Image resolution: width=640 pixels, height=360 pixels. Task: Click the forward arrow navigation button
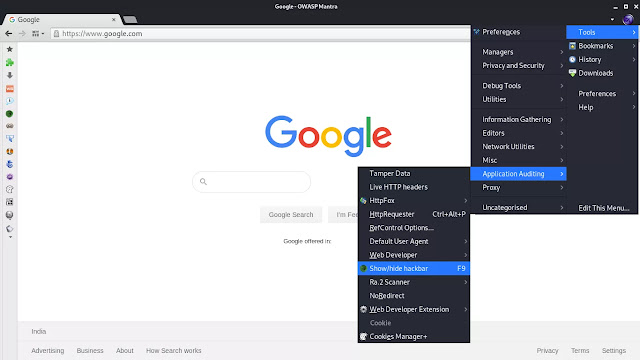point(22,33)
